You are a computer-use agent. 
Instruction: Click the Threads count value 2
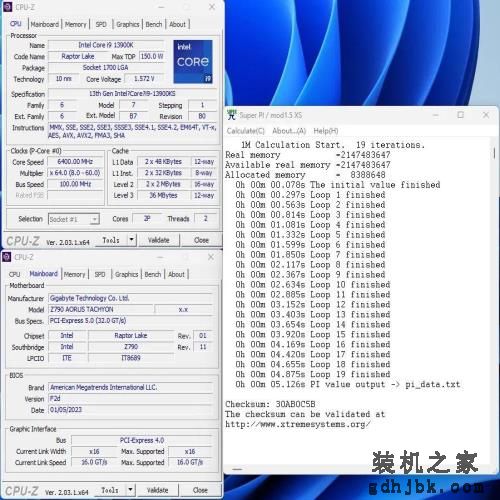click(206, 219)
